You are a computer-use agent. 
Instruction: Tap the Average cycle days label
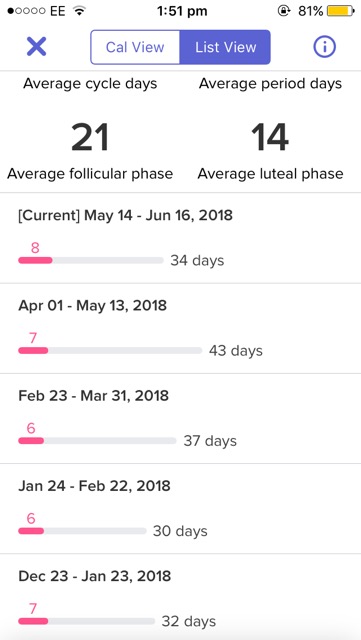pyautogui.click(x=90, y=84)
